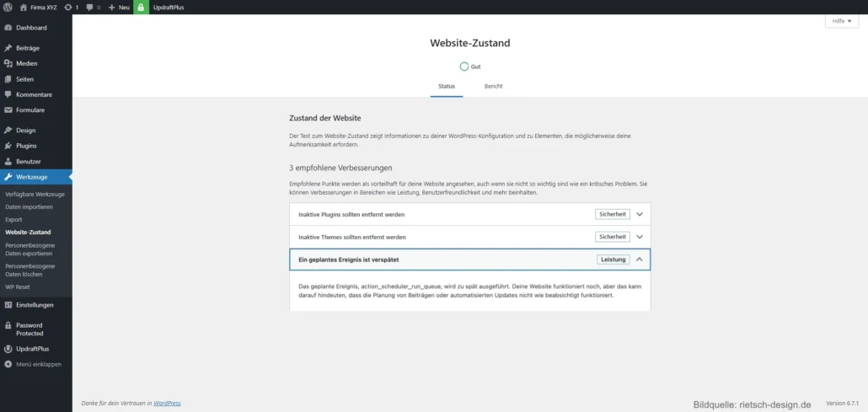Open Personenbezogene Daten löschen
Screen dimensions: 868x412
[x=29, y=270]
